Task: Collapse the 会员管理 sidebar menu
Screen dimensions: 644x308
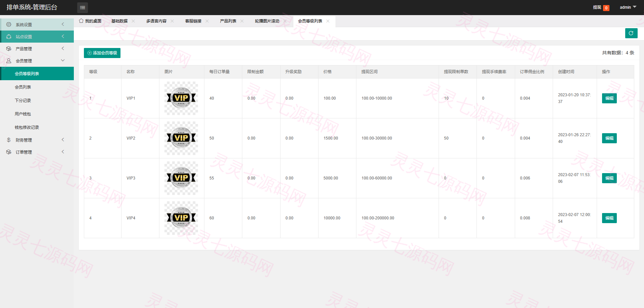Action: [x=37, y=61]
